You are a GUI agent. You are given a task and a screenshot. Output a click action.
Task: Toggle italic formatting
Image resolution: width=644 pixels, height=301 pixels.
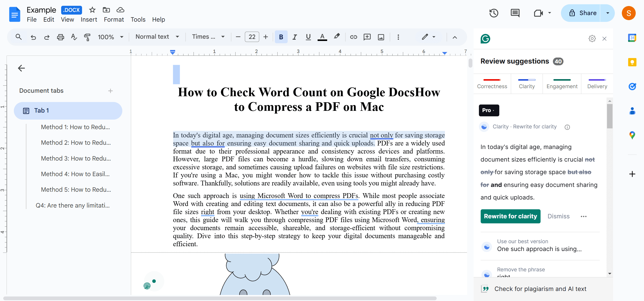[x=295, y=37]
